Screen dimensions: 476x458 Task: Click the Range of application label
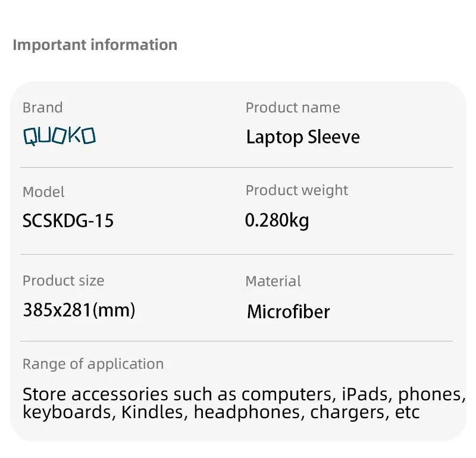point(93,364)
